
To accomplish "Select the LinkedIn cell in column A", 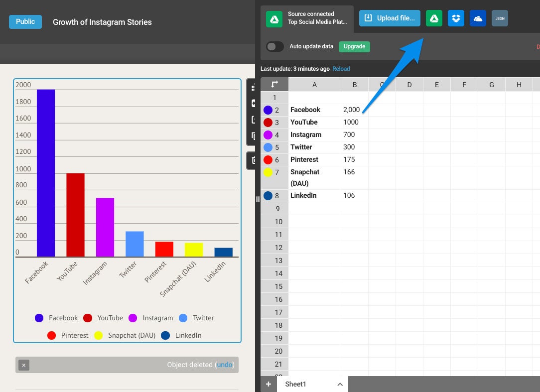I will 314,195.
